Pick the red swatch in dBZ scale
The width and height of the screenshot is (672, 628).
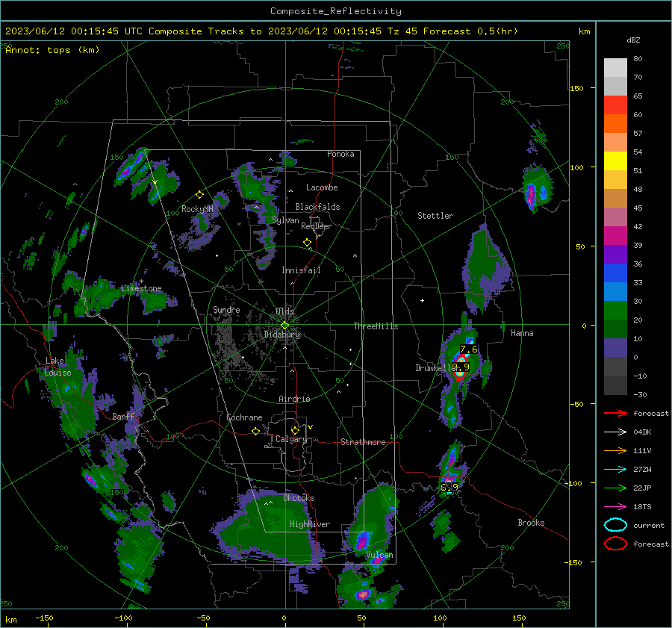coord(615,105)
